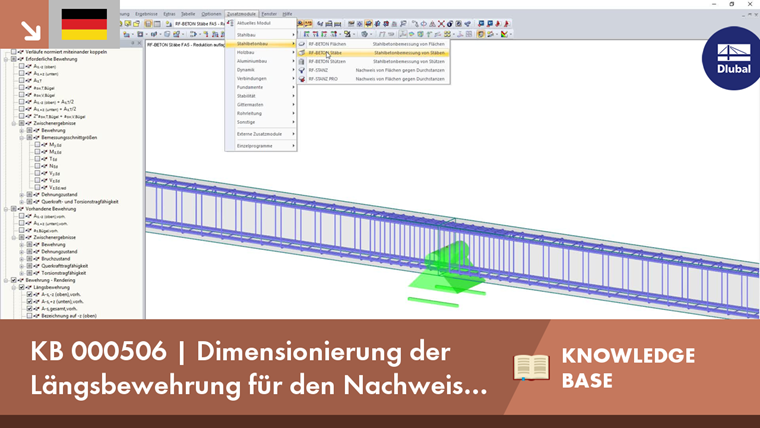Open the Sonstige submenu
The width and height of the screenshot is (760, 428).
tap(261, 122)
